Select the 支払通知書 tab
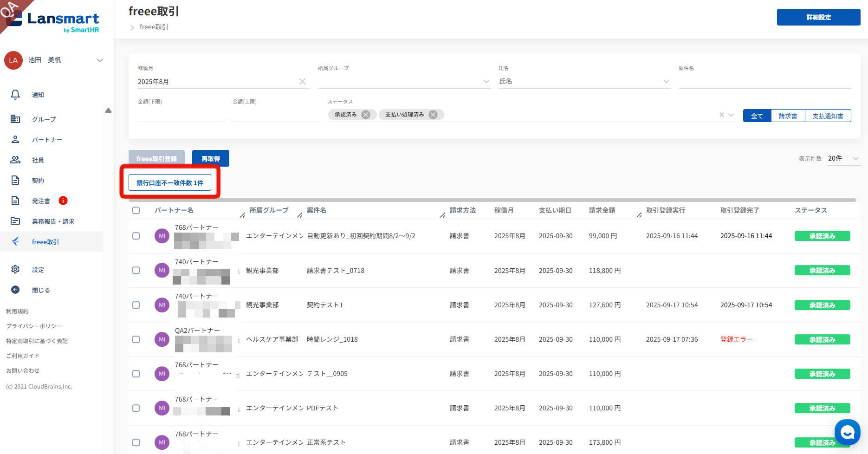Viewport: 868px width, 454px height. (828, 116)
